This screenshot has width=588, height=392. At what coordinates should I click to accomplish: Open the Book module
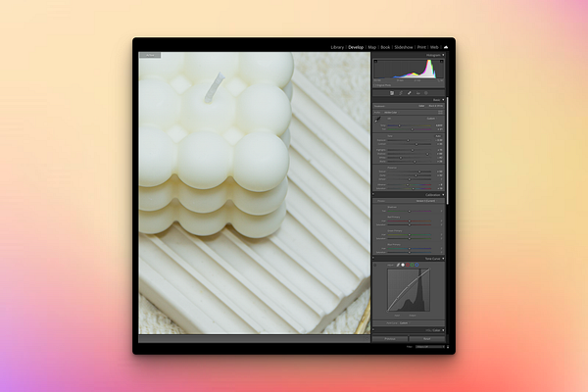(385, 47)
